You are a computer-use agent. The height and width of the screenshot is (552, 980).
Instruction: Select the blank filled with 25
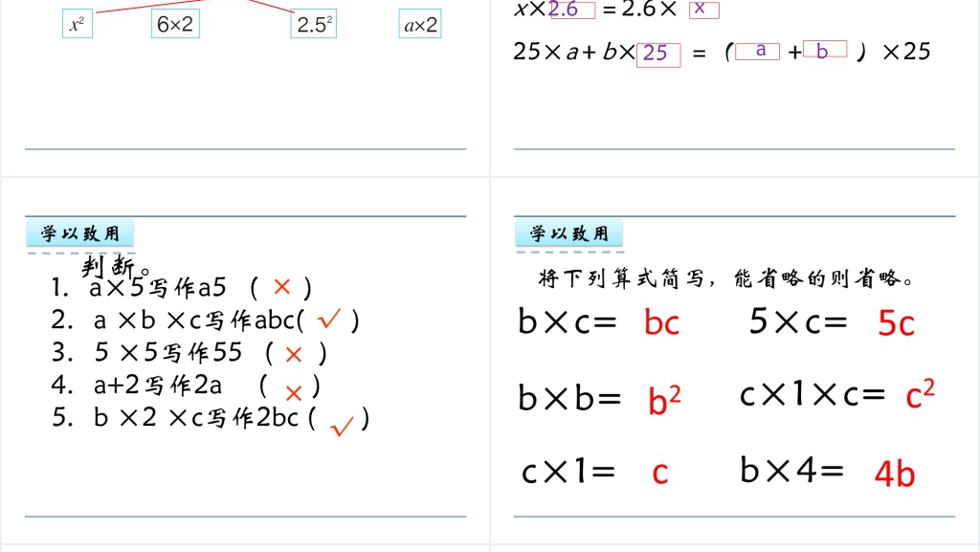[x=658, y=54]
